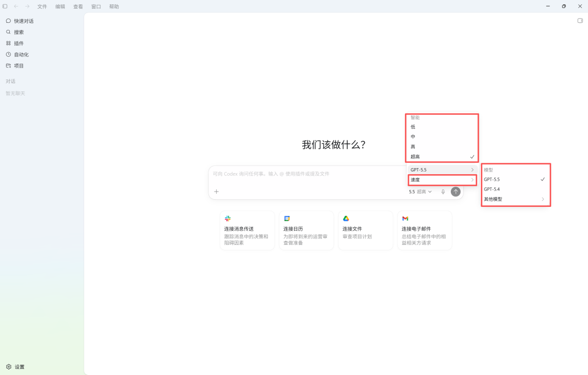
Task: Go forward with the right arrow icon
Action: coord(27,7)
